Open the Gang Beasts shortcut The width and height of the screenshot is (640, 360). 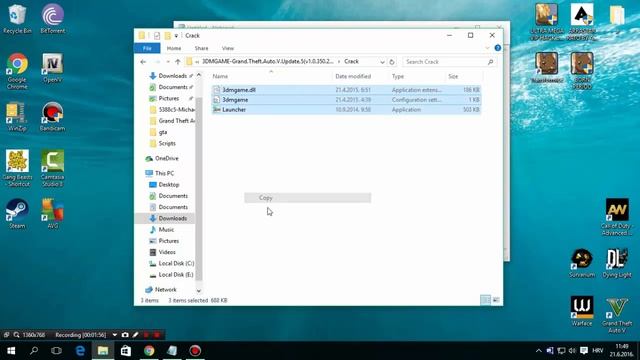(17, 168)
